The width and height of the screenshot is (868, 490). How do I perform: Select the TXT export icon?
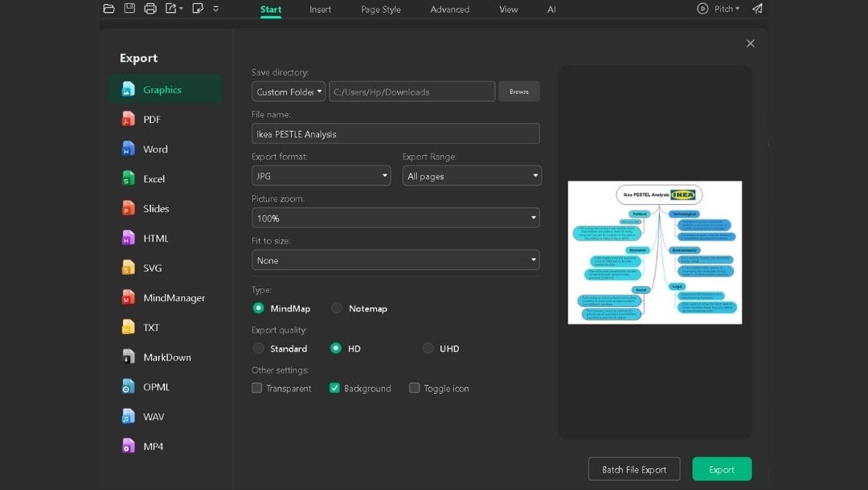tap(128, 328)
